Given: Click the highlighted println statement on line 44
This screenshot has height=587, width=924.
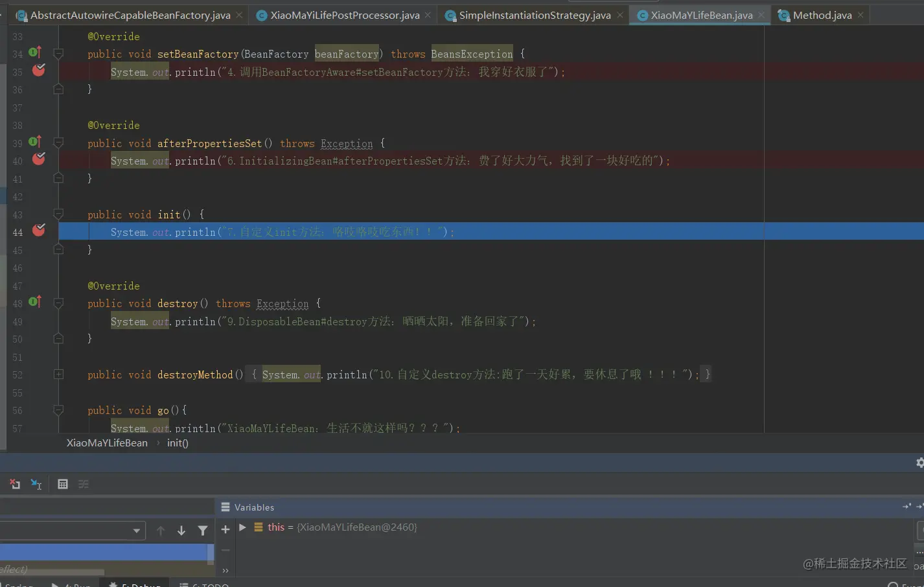Looking at the screenshot, I should coord(283,232).
